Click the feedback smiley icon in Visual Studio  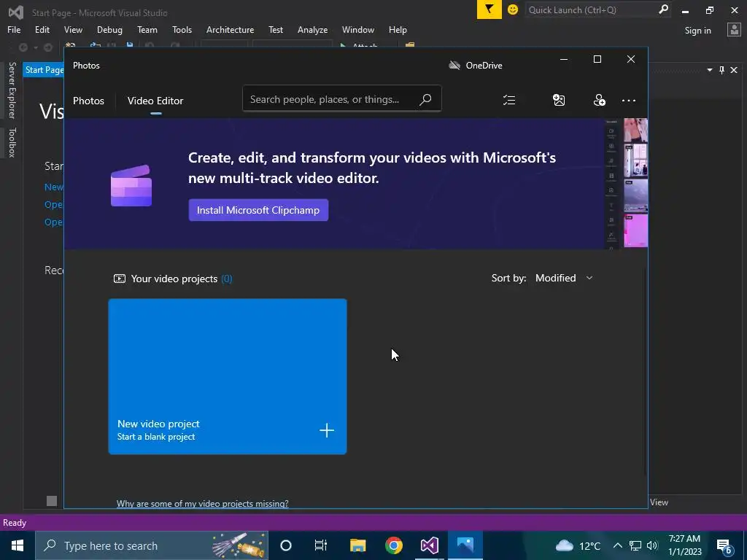[513, 9]
